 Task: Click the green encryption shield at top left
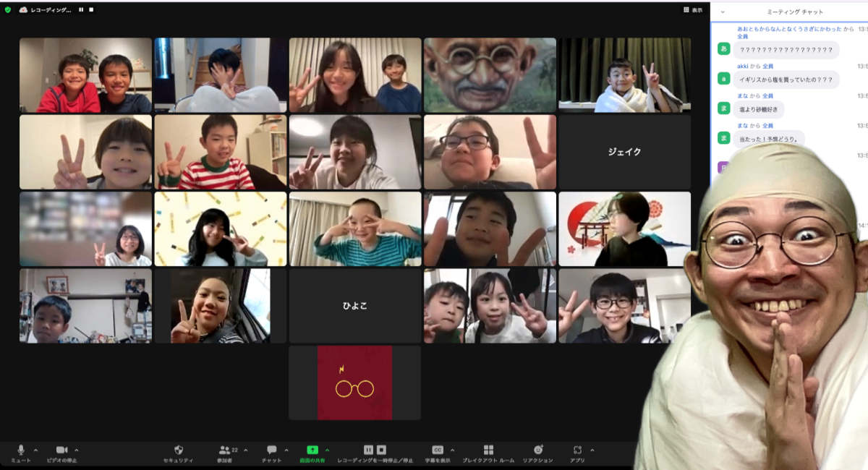pos(8,10)
